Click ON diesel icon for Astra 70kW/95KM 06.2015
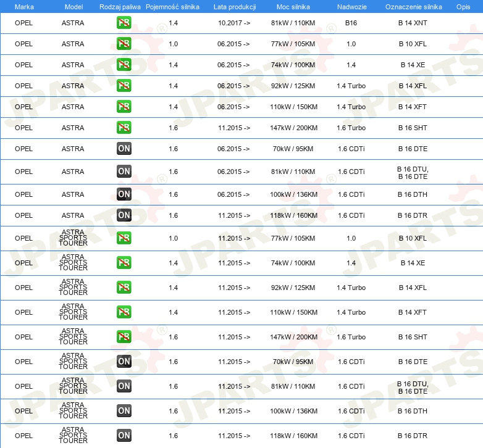Viewport: 483px width, 448px height. click(124, 149)
